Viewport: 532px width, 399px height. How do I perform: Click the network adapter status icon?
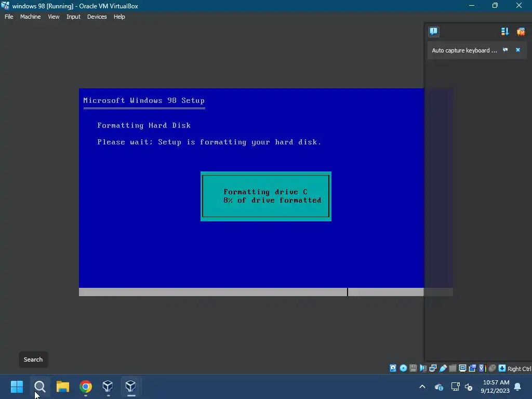[x=433, y=368]
